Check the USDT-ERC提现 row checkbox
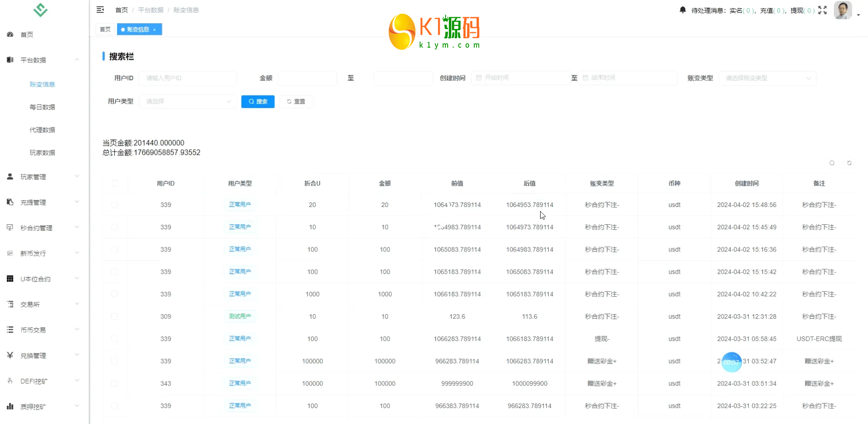The height and width of the screenshot is (424, 868). [114, 339]
